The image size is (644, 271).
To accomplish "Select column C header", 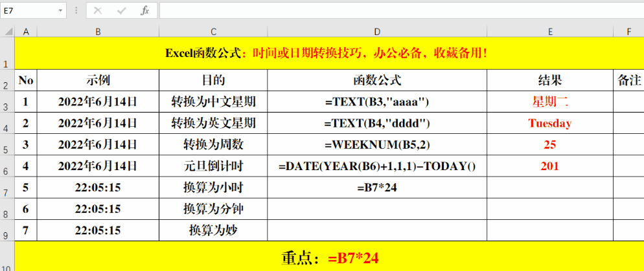I will 213,32.
